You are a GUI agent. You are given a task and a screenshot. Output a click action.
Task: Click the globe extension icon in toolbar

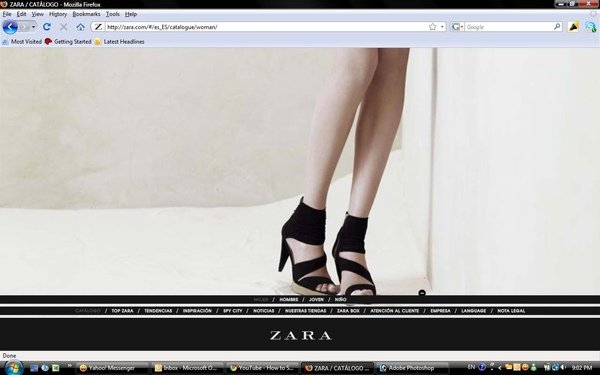590,26
